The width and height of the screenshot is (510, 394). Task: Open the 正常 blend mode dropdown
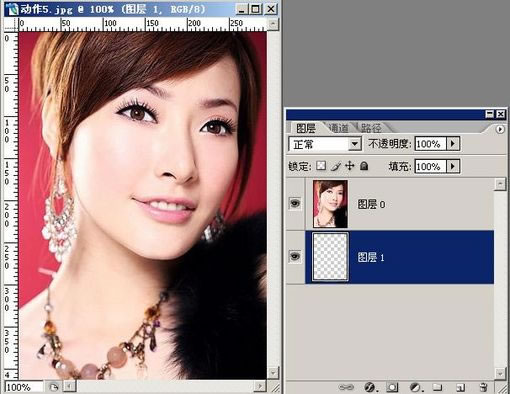coord(325,144)
